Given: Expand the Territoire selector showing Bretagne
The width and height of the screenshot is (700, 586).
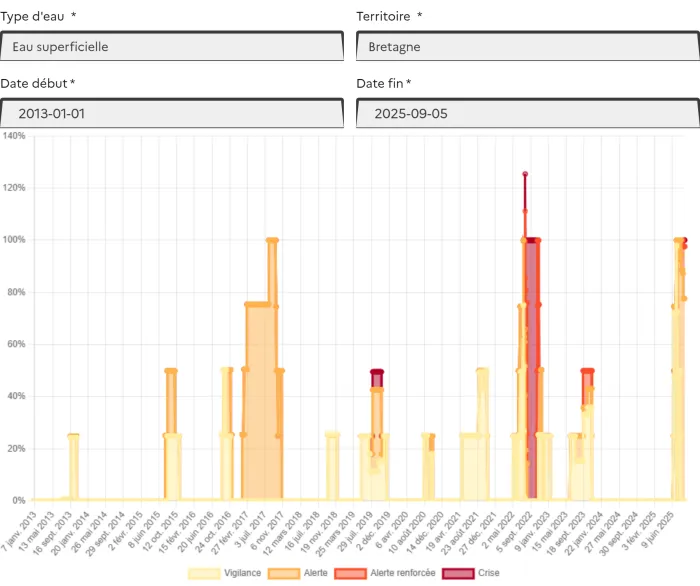Looking at the screenshot, I should (527, 47).
